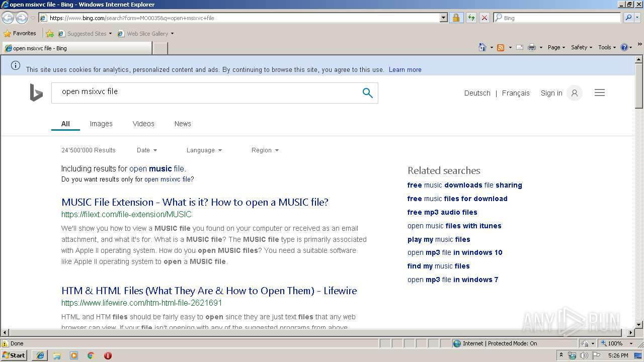The width and height of the screenshot is (644, 362).
Task: Click the browser Forward arrow button
Action: coord(22,18)
